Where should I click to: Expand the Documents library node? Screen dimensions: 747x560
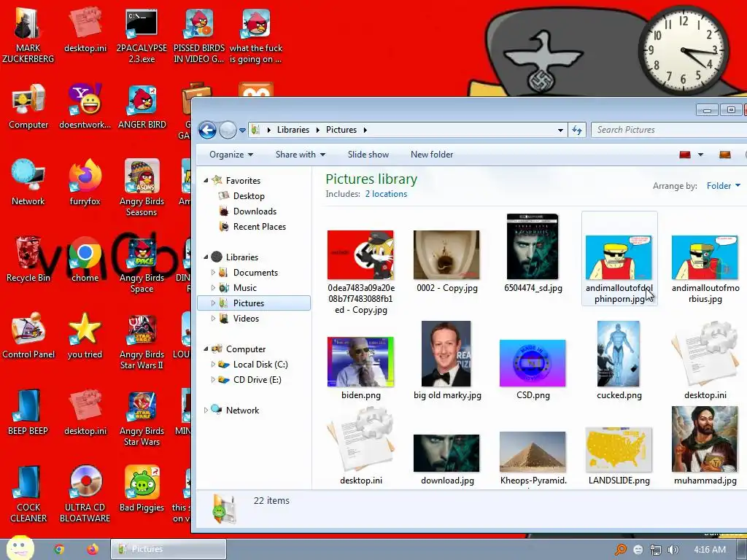(x=213, y=273)
